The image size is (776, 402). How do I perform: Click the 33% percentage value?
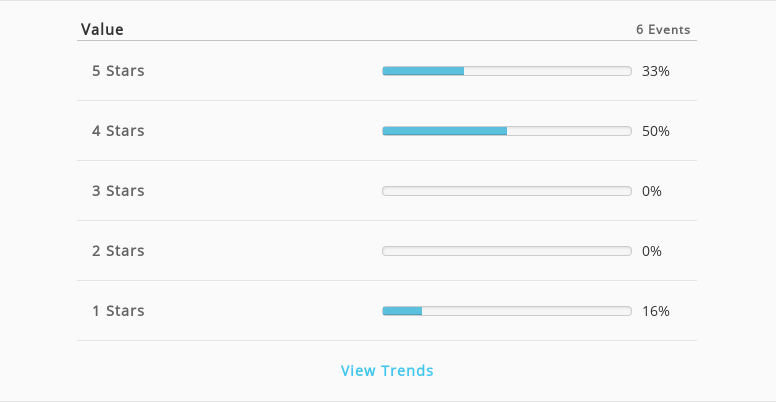(656, 71)
